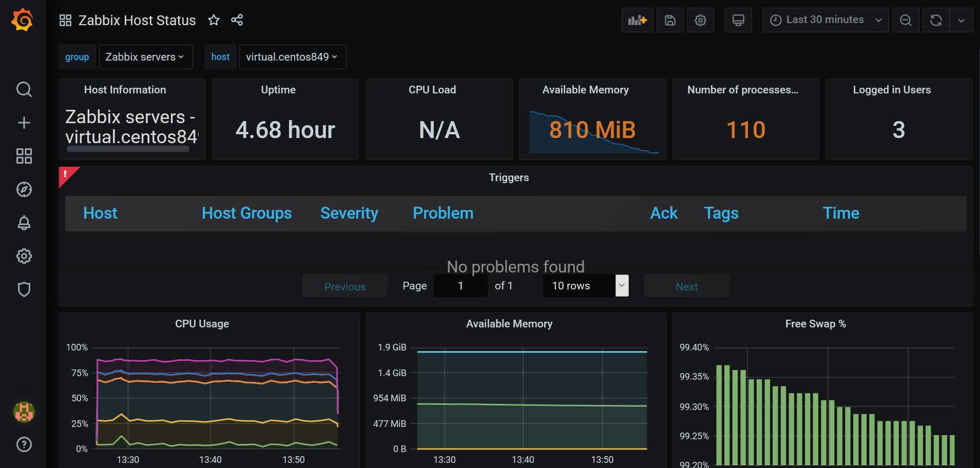The height and width of the screenshot is (468, 980).
Task: Change the 10 rows per page selector
Action: coord(585,285)
